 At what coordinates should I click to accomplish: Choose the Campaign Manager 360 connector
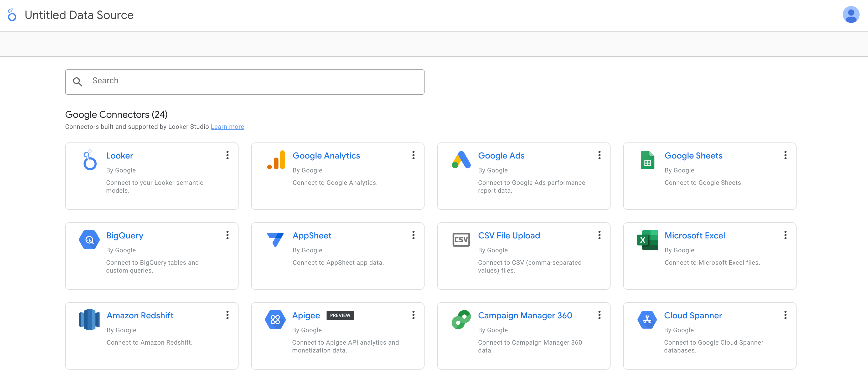(x=525, y=316)
